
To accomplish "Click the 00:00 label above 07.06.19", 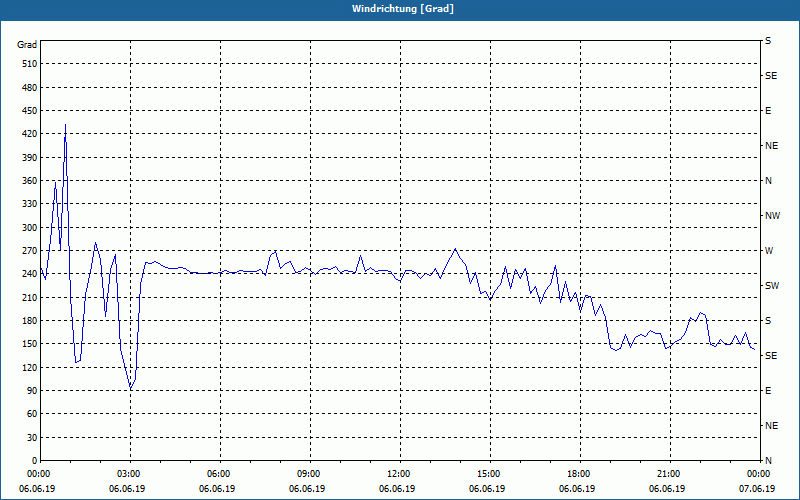I will click(x=759, y=474).
